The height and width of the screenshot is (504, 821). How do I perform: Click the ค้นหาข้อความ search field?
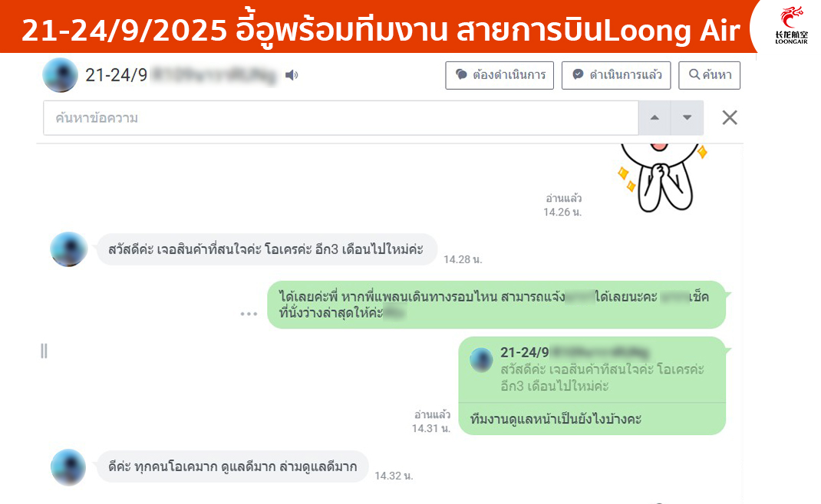tap(341, 118)
